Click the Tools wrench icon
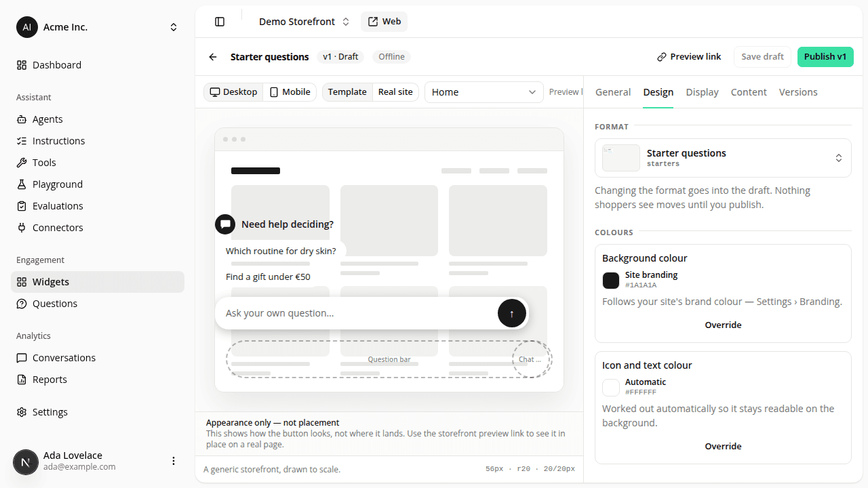Screen dimensions: 868x488 click(x=22, y=163)
